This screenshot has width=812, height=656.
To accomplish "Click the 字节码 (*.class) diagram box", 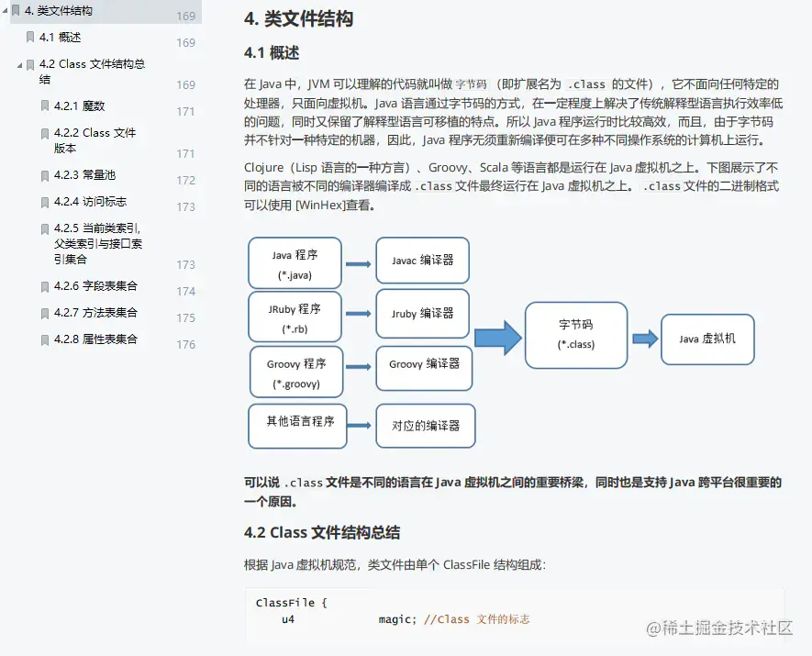I will (575, 337).
